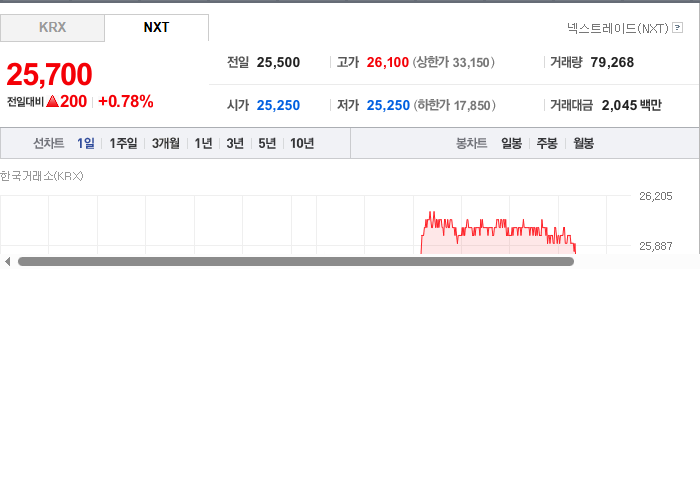Image resolution: width=700 pixels, height=490 pixels.
Task: Click the 25,887 axis label
Action: pyautogui.click(x=655, y=246)
